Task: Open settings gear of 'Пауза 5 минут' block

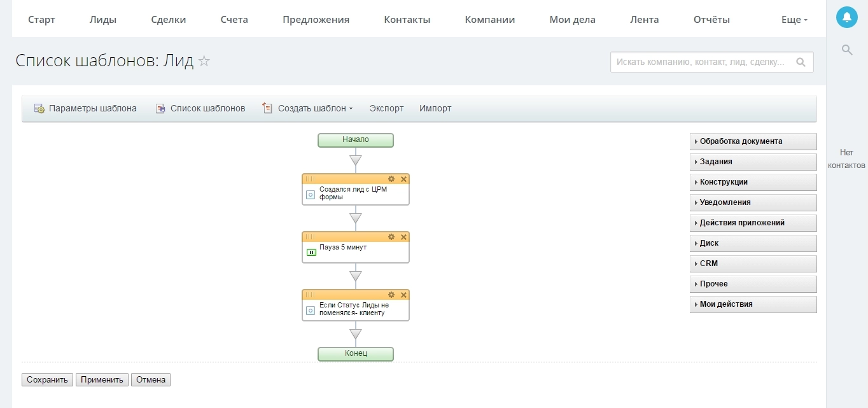Action: point(391,237)
